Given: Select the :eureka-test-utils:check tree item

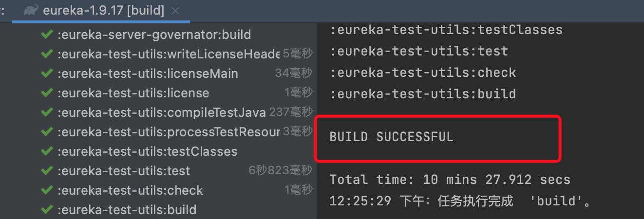Looking at the screenshot, I should [130, 190].
